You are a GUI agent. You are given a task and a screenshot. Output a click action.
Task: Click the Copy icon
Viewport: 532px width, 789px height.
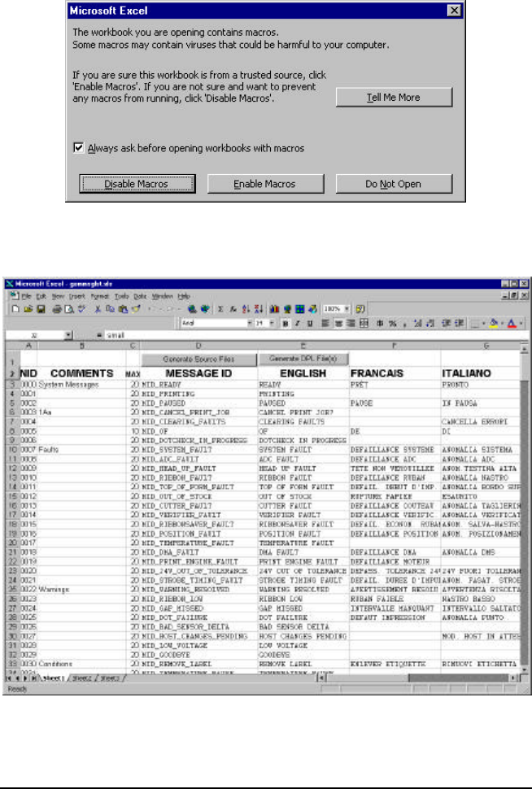(x=110, y=309)
